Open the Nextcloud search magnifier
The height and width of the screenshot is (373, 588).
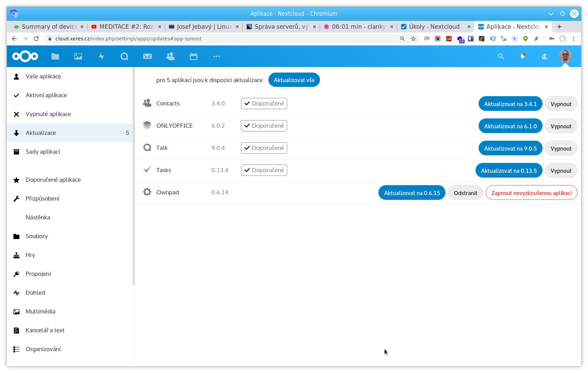tap(501, 56)
